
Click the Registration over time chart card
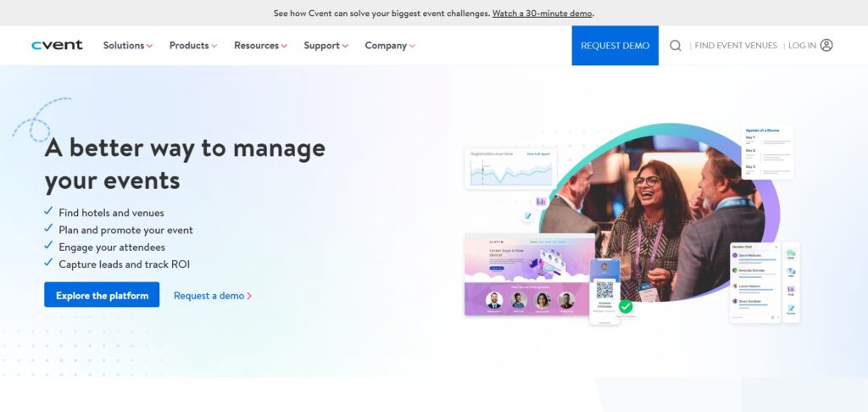(511, 169)
